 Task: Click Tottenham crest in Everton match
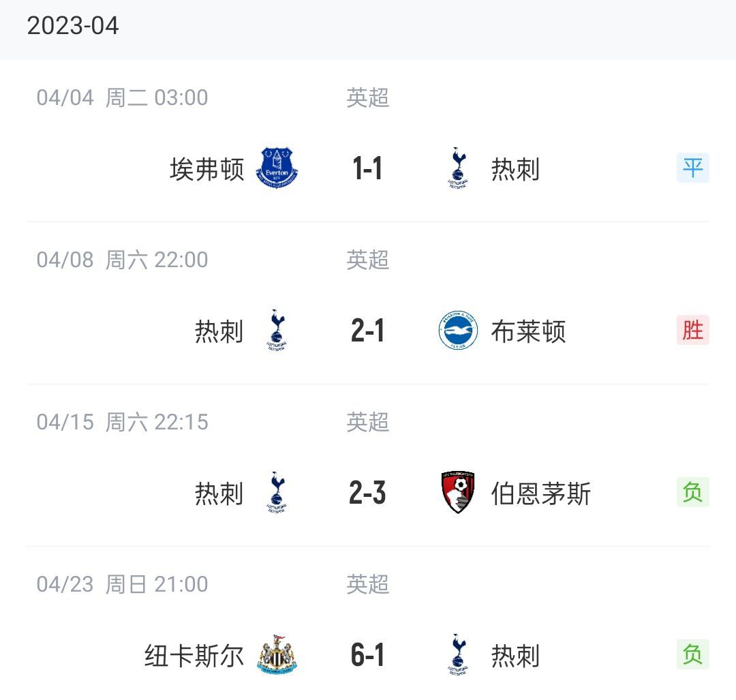pyautogui.click(x=458, y=168)
